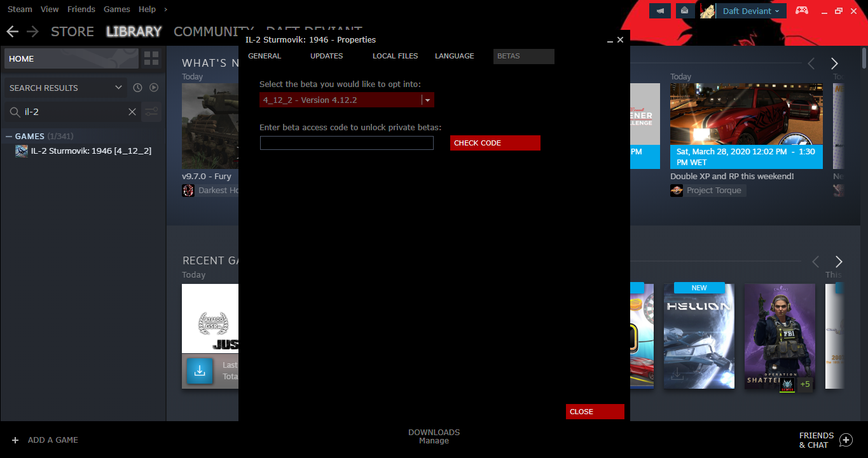Sort by recent activity clock icon
Viewport: 868px width, 458px height.
[137, 88]
